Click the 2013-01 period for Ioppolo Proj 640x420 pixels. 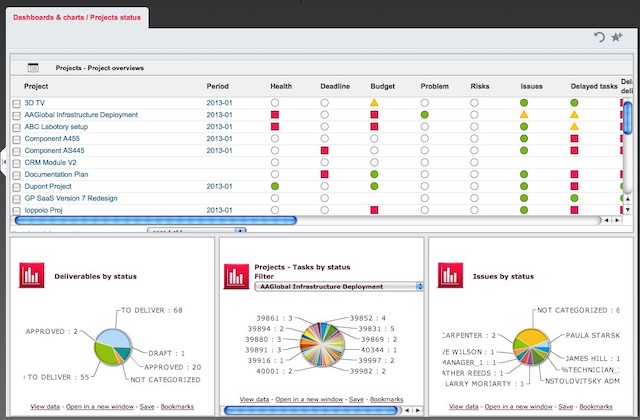219,210
